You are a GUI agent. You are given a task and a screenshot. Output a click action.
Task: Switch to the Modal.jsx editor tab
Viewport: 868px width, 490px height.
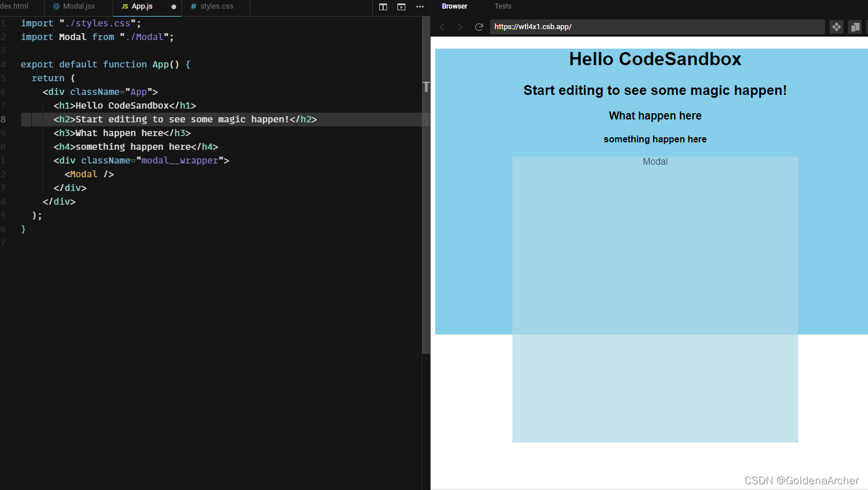pos(78,6)
